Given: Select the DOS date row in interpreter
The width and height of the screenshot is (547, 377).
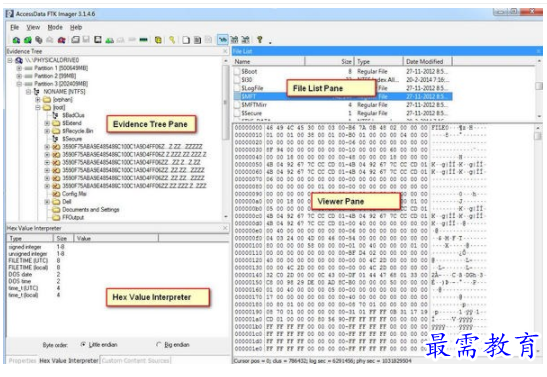Looking at the screenshot, I should 20,274.
